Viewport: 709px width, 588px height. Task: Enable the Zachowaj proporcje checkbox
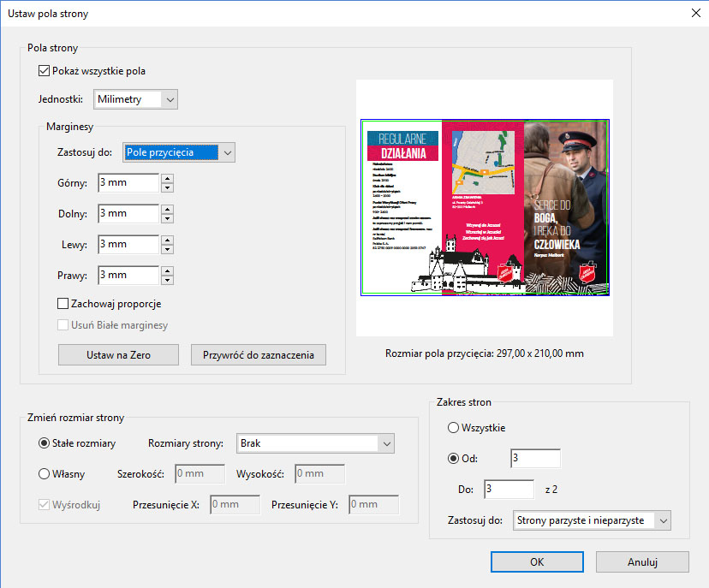coord(63,303)
